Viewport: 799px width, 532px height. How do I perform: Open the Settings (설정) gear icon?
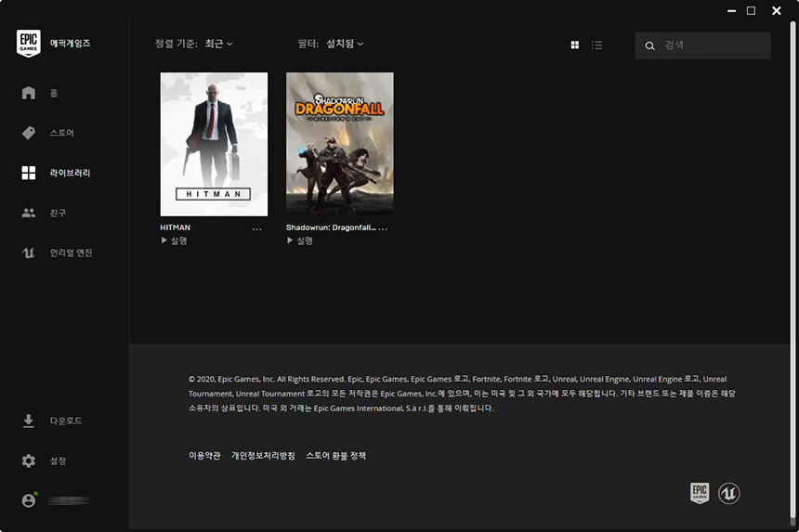[29, 461]
